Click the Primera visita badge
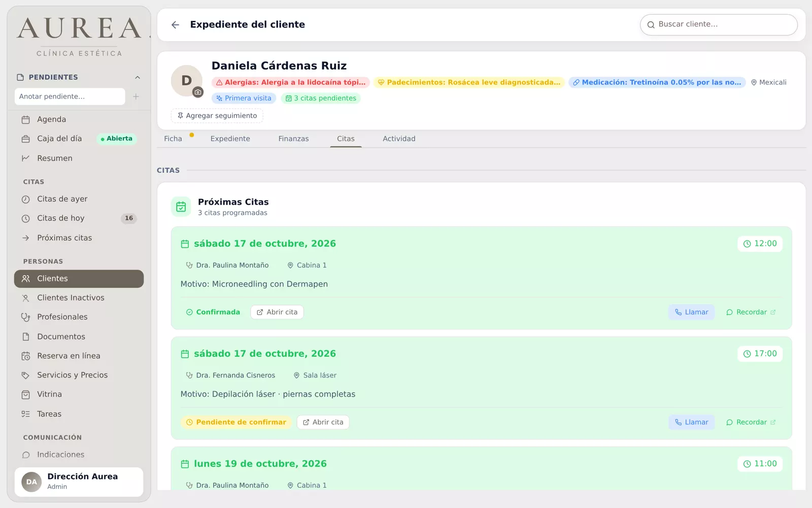This screenshot has height=508, width=812. coord(244,98)
